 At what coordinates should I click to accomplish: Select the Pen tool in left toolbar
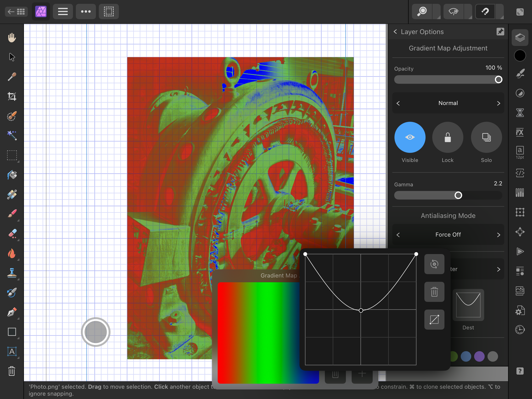click(x=12, y=312)
